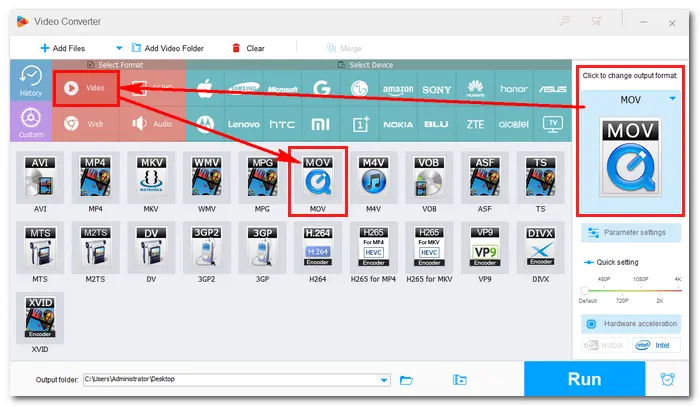Select WMV as output format

click(x=207, y=177)
